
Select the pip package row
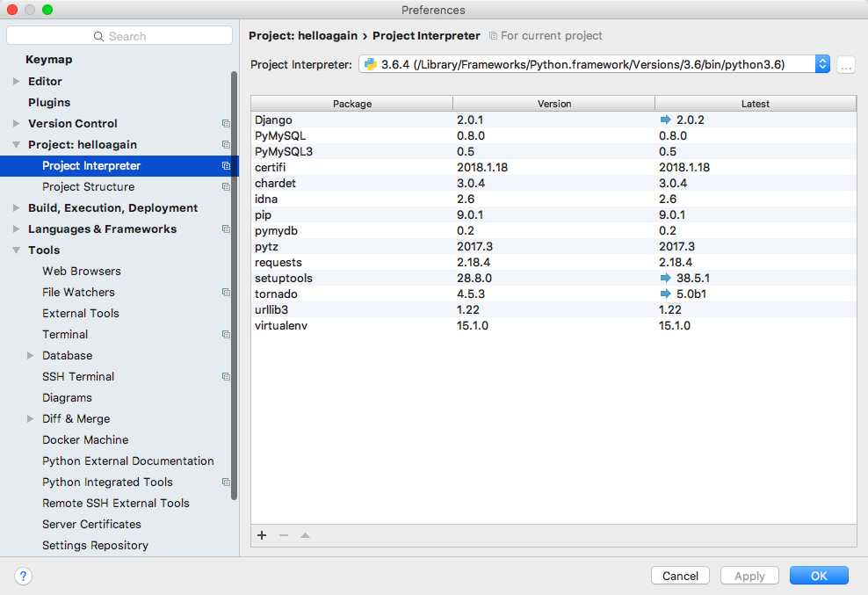pos(553,214)
